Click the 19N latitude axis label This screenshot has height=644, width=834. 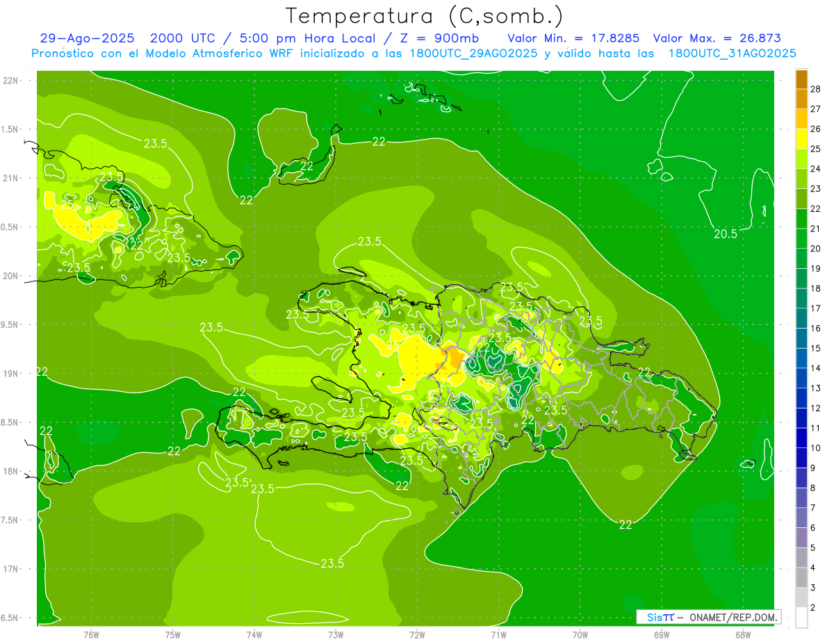[11, 374]
